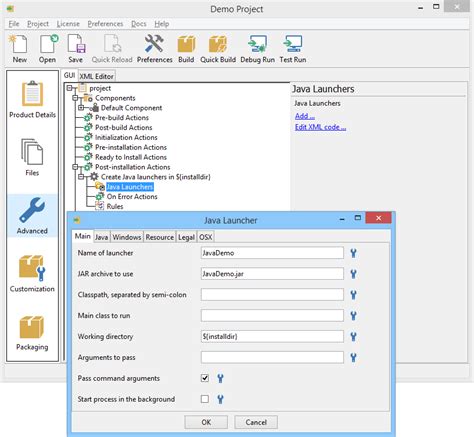Click the Classpath input field
474x437 pixels.
(x=272, y=295)
